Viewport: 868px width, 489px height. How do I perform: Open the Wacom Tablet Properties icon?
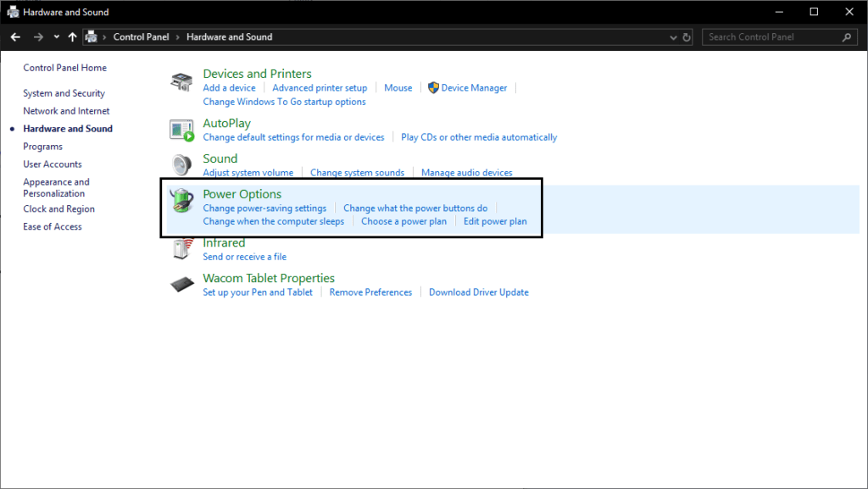181,285
